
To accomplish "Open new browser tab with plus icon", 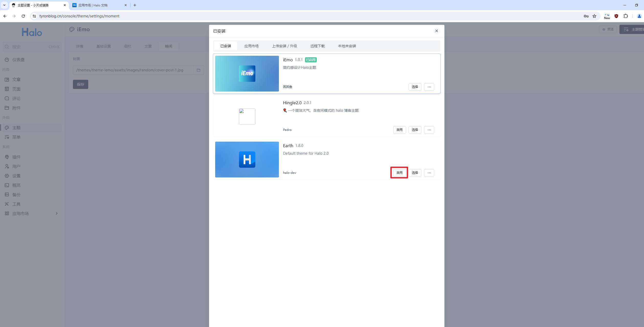I will [x=135, y=5].
